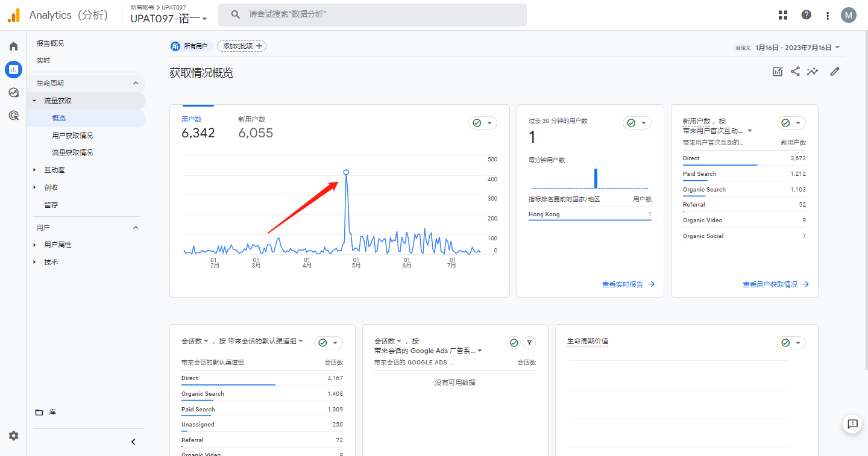Image resolution: width=868 pixels, height=456 pixels.
Task: Open the Retention sidebar item
Action: tap(51, 205)
